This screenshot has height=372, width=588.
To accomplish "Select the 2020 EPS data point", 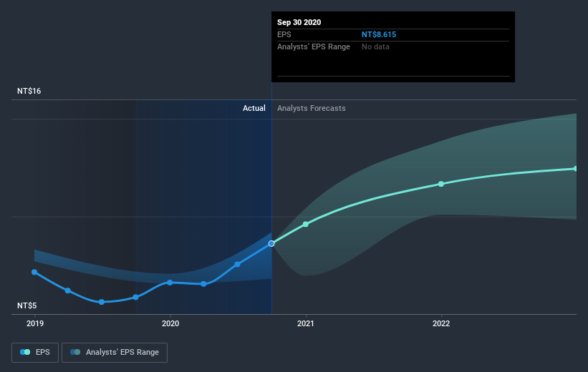I will click(x=170, y=283).
